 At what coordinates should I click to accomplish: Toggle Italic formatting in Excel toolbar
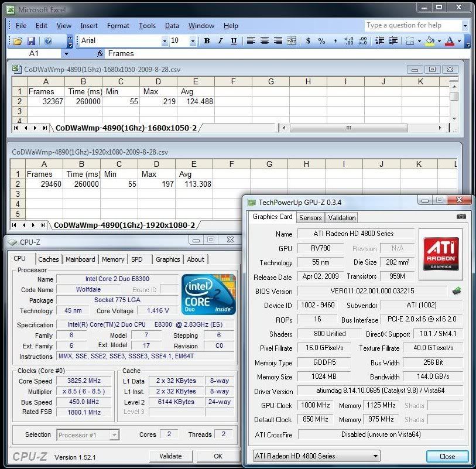(220, 40)
